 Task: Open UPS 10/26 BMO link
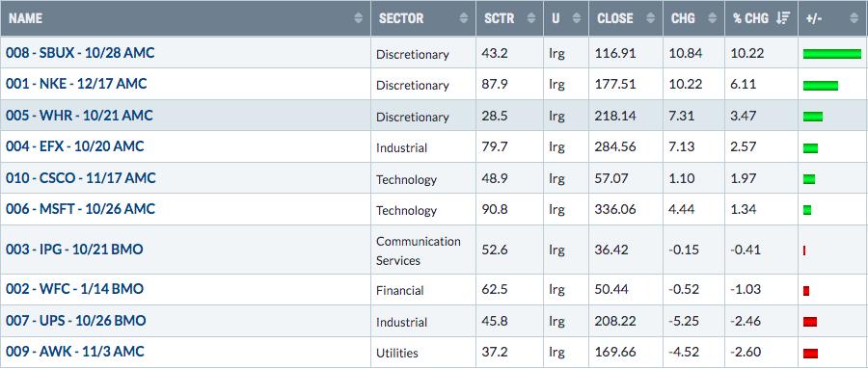click(76, 320)
